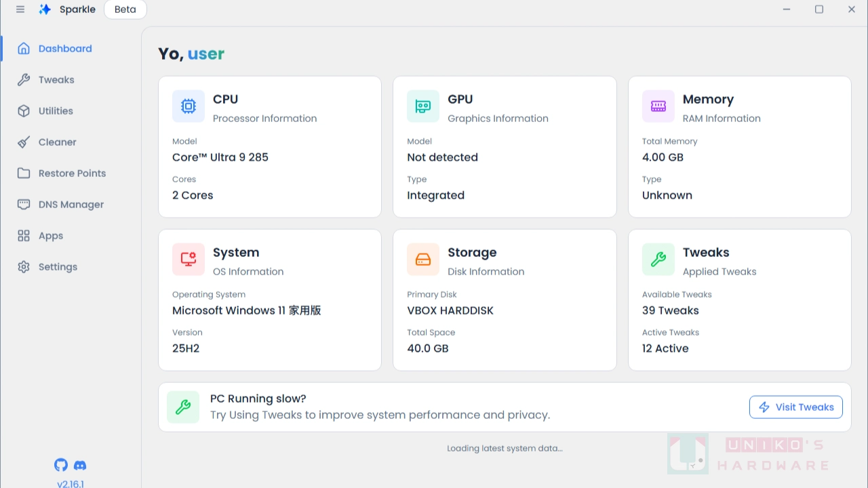Image resolution: width=868 pixels, height=488 pixels.
Task: Click the Graphics Information subtitle
Action: [x=498, y=119]
